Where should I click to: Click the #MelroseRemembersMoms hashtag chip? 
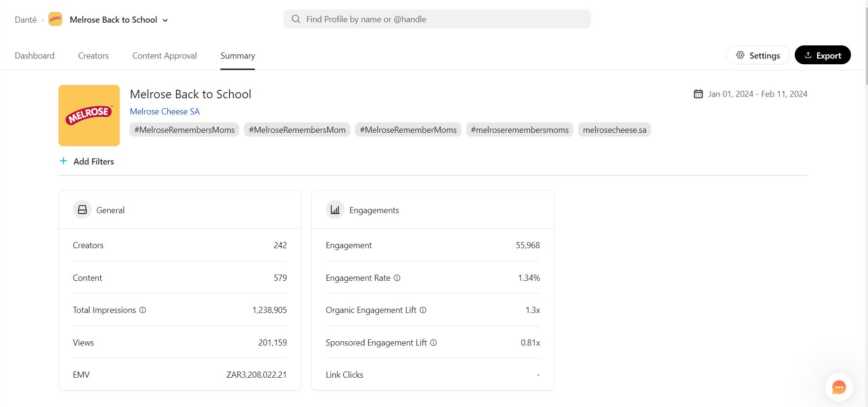[x=184, y=130]
